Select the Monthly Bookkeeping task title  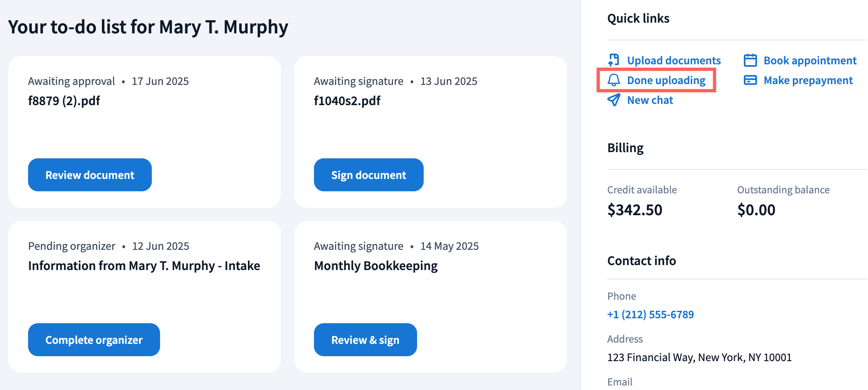(x=375, y=265)
